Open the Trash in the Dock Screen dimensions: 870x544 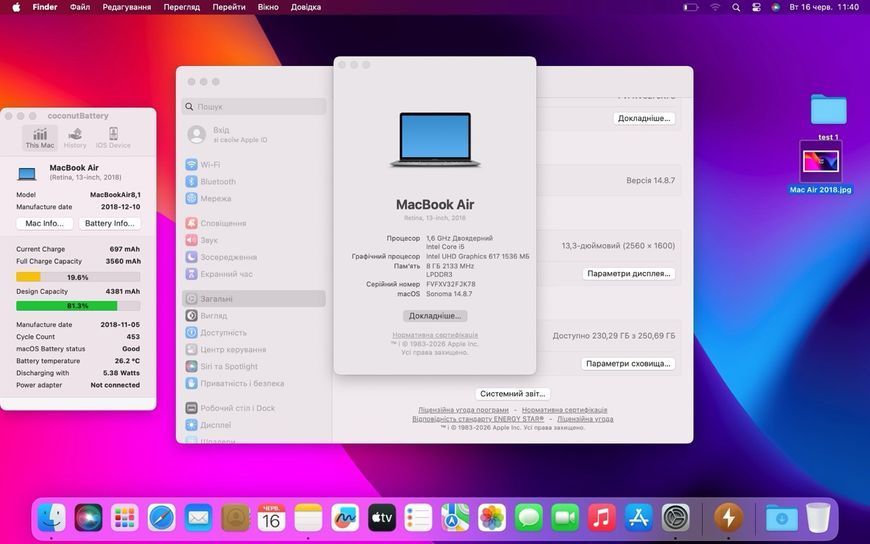[x=818, y=518]
